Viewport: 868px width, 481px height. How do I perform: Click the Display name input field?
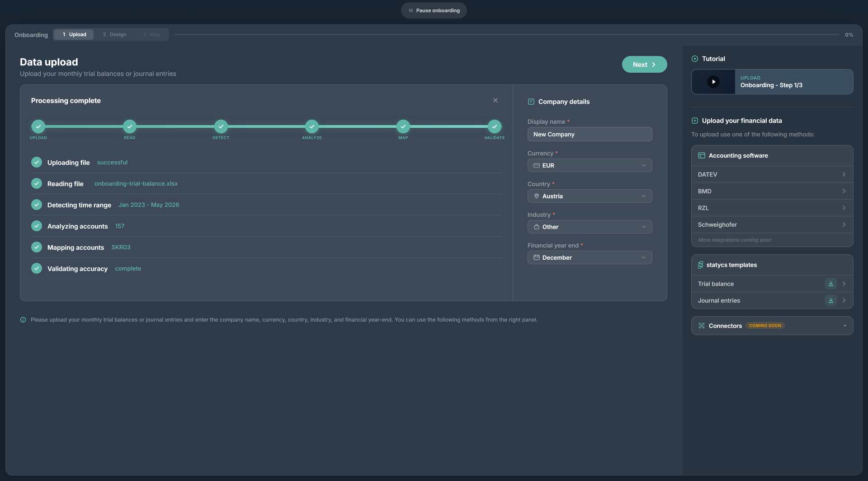click(590, 134)
